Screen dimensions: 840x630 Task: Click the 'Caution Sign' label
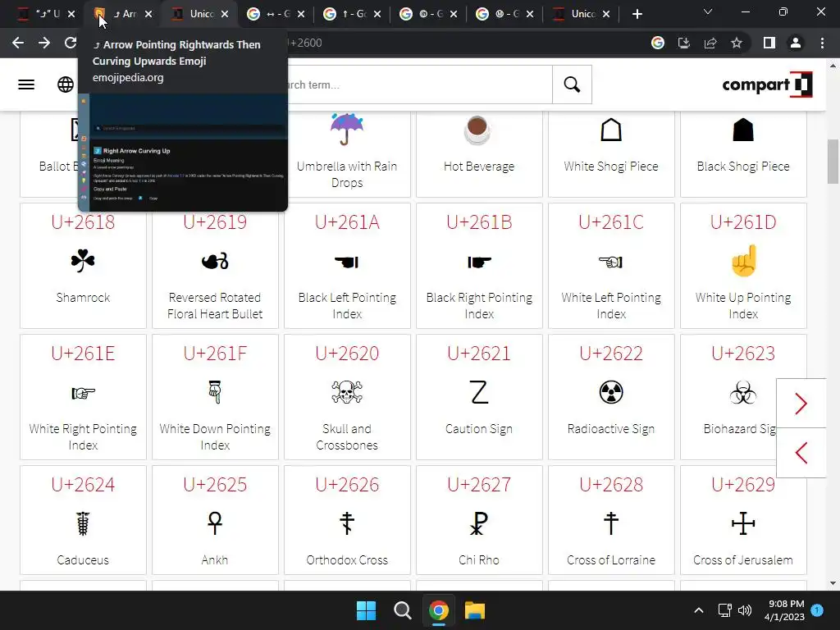tap(479, 428)
